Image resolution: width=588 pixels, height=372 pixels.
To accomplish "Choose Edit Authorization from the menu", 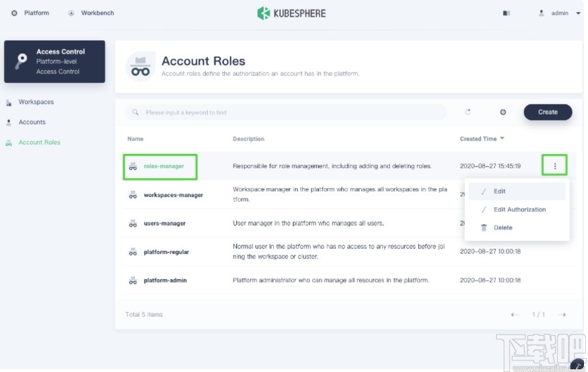I will 519,210.
